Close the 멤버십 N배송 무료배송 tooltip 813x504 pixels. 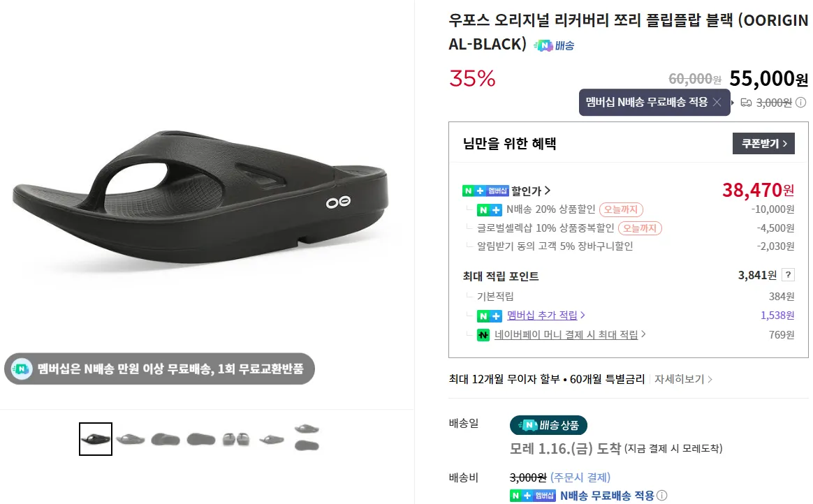pos(717,103)
